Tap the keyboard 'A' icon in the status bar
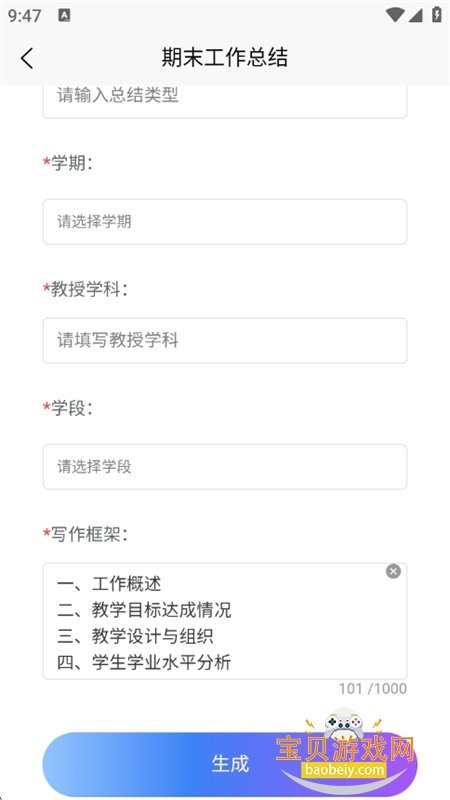The width and height of the screenshot is (450, 800). tap(64, 15)
